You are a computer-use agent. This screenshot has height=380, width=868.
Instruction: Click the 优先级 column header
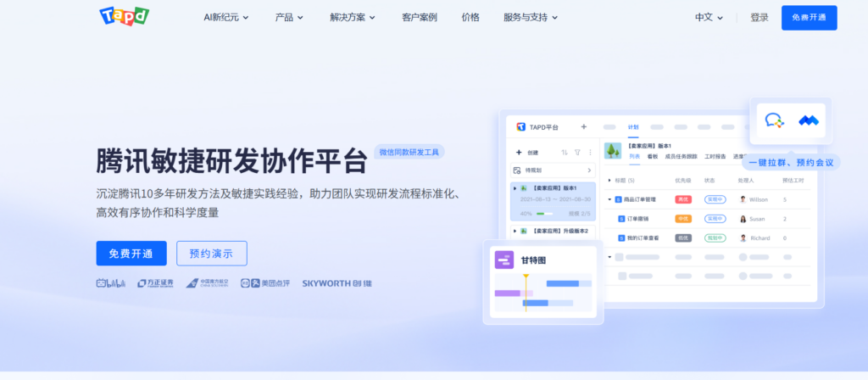pyautogui.click(x=683, y=181)
